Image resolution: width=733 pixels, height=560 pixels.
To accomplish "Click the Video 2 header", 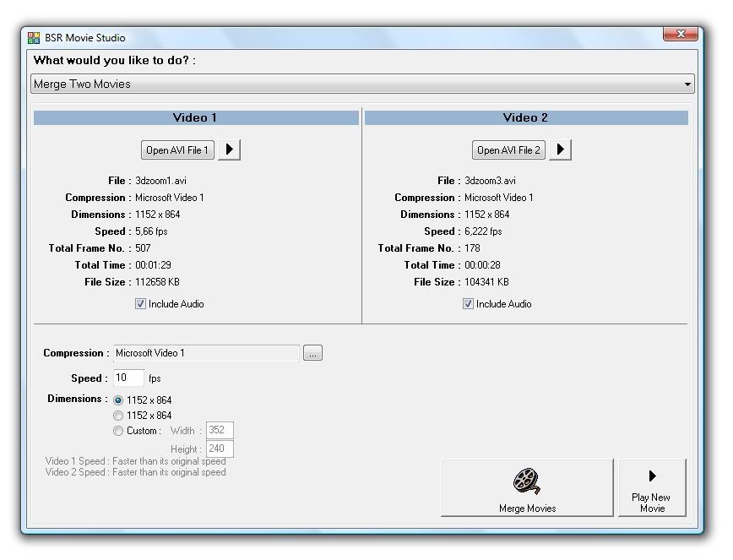I will click(x=526, y=117).
